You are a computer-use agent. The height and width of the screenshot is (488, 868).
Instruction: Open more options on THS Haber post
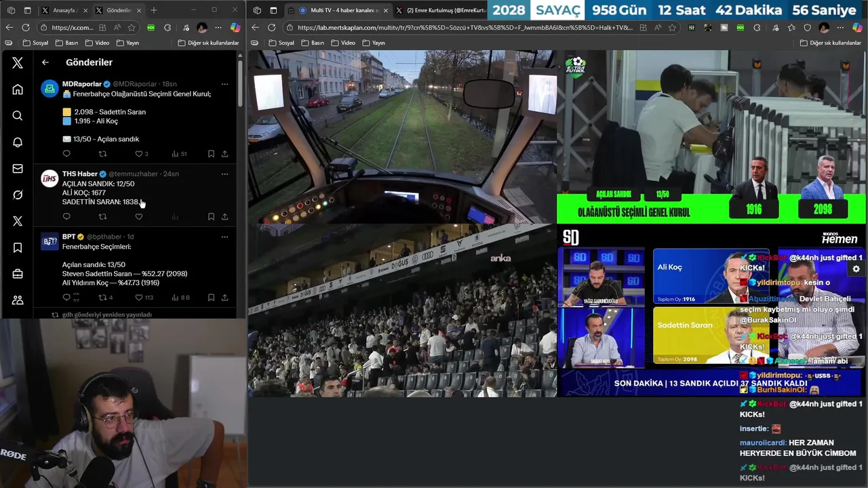pyautogui.click(x=224, y=174)
